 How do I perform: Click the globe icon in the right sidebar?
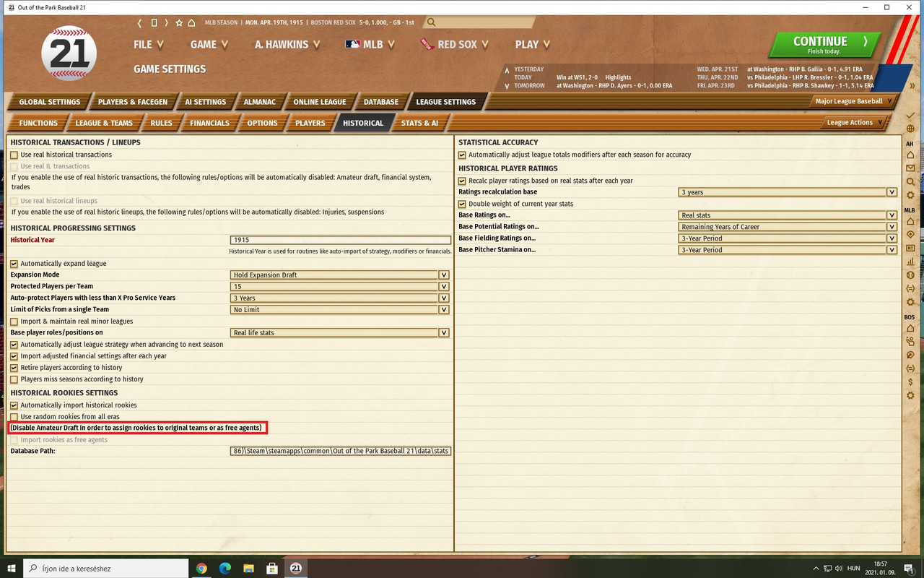click(910, 129)
